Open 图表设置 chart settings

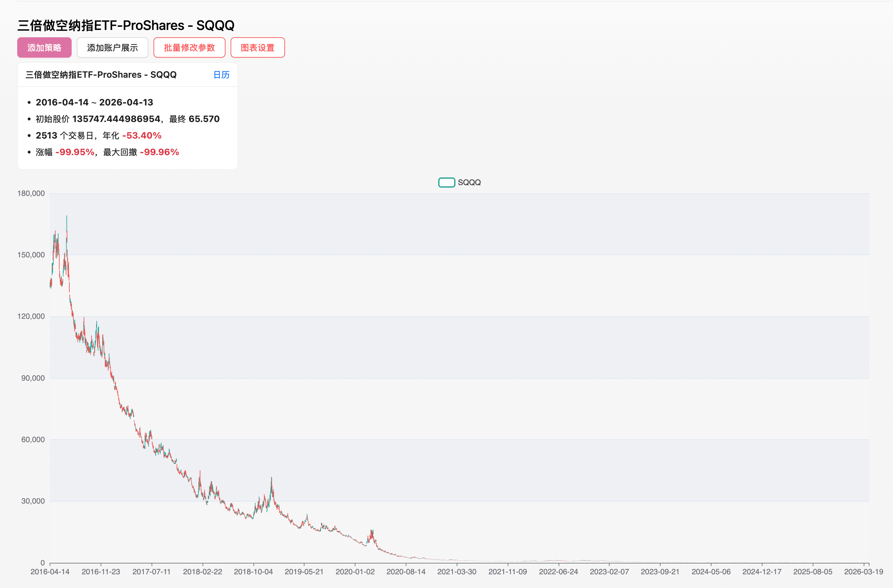coord(257,48)
